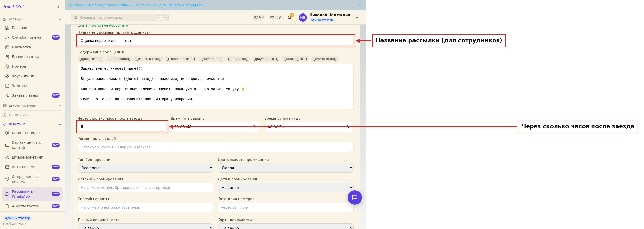Open the Узнать о тарифах link

[185, 5]
